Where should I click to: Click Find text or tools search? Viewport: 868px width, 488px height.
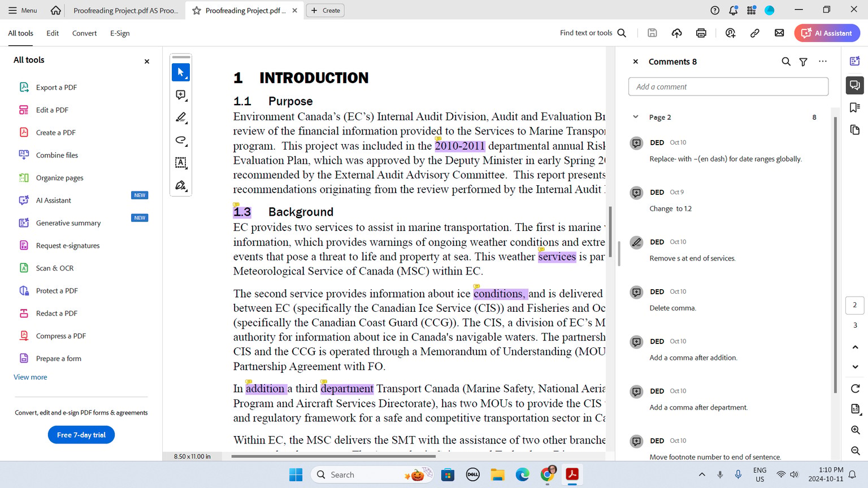coord(593,33)
